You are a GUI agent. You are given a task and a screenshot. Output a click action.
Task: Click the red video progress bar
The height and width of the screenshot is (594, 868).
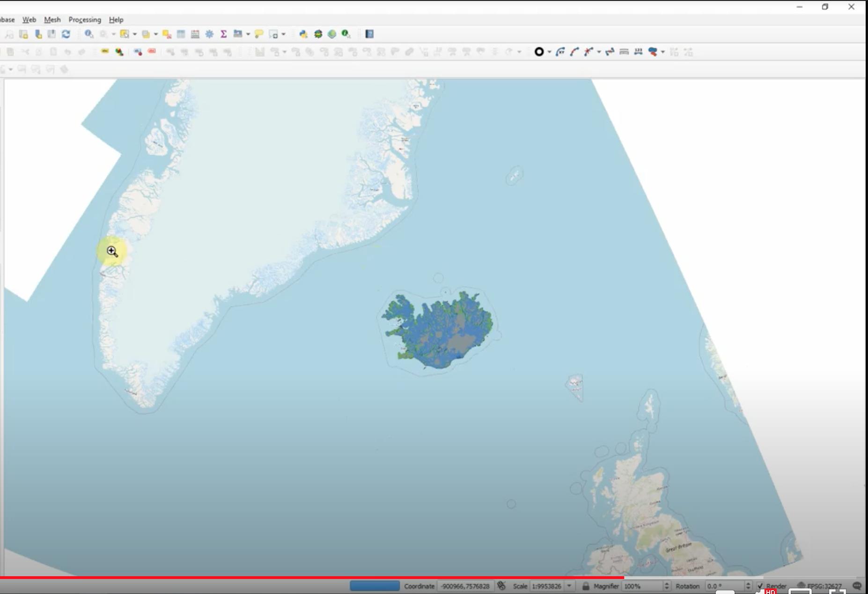(312, 578)
